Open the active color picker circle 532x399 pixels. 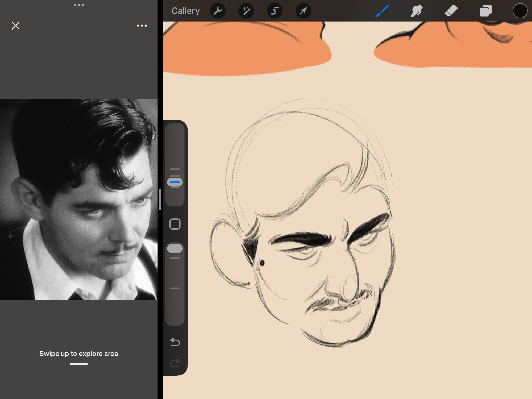pos(520,11)
